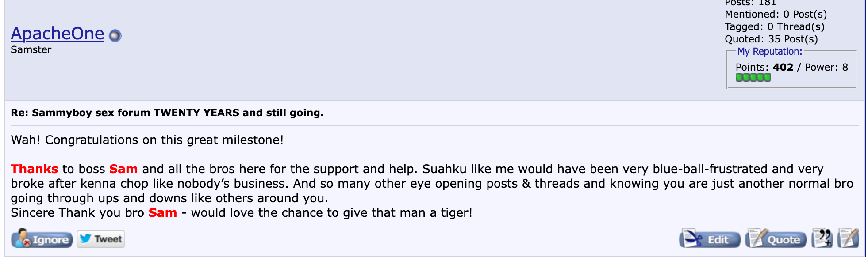Select the My Reputation label

pyautogui.click(x=769, y=52)
